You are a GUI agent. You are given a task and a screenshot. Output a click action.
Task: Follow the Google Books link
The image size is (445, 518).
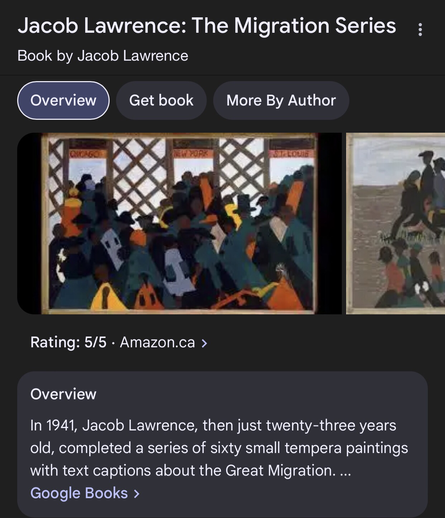pos(79,493)
